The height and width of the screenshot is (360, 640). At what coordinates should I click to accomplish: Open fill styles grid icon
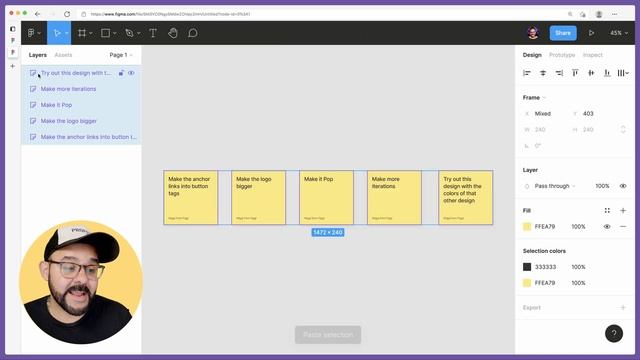(x=607, y=211)
